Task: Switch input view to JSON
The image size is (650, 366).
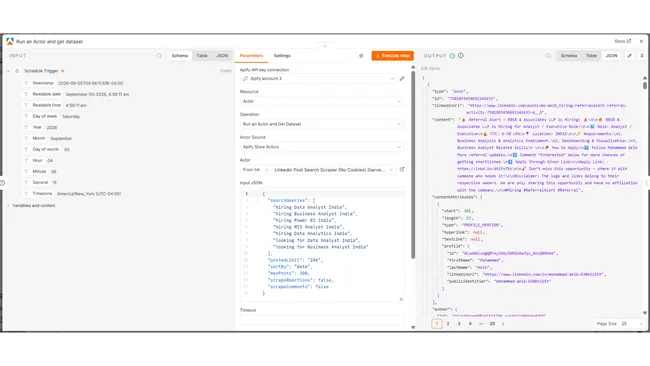Action: (222, 56)
